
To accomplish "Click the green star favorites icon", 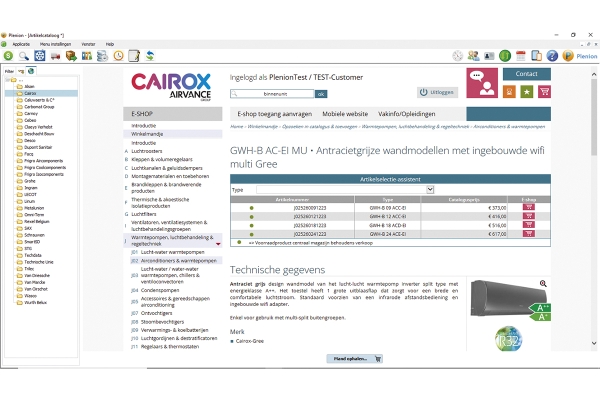I will point(527,92).
